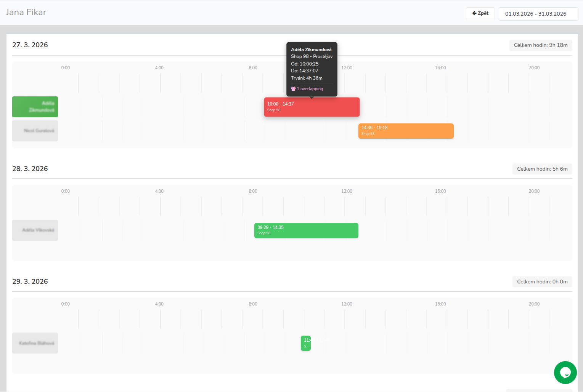
Task: Select the Kateřina Bláhová employee label
Action: coord(35,343)
